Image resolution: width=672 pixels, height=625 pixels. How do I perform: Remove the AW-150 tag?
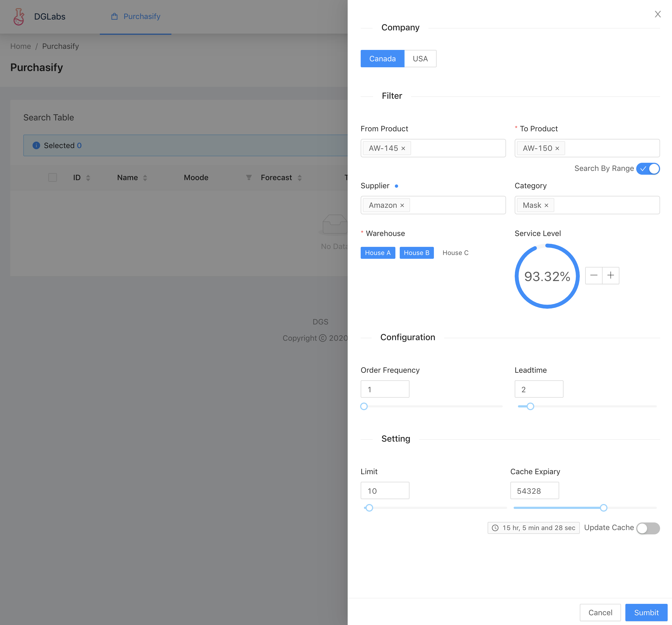coord(557,148)
